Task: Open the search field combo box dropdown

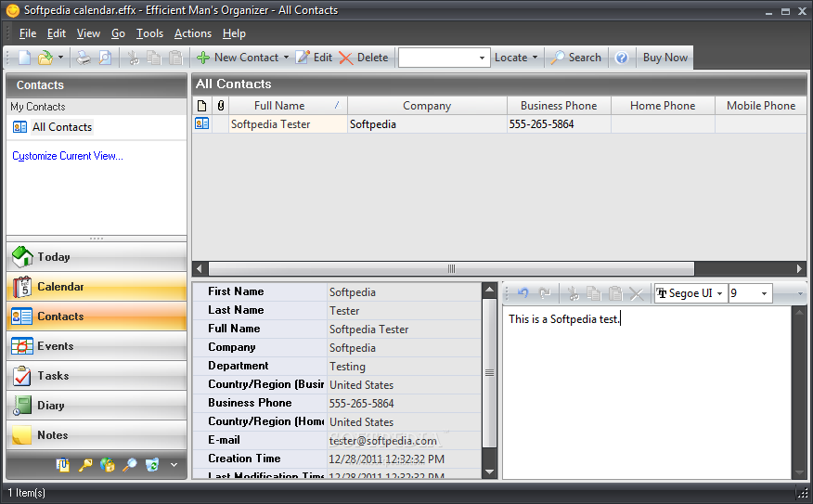Action: tap(482, 58)
